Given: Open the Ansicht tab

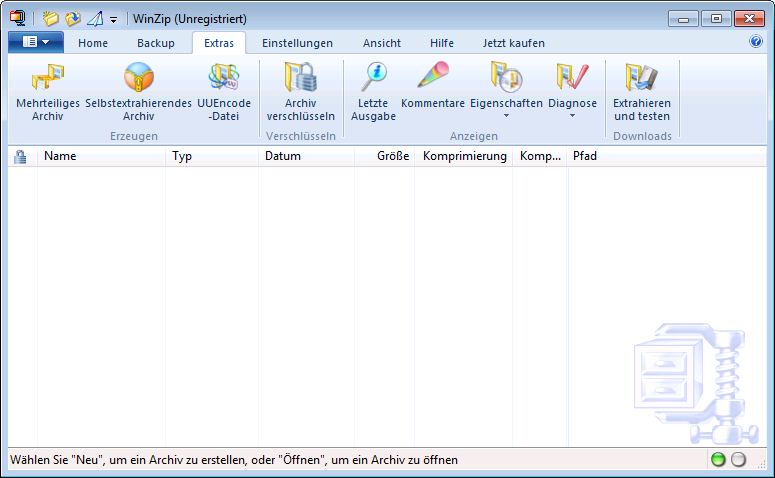Looking at the screenshot, I should pyautogui.click(x=382, y=43).
